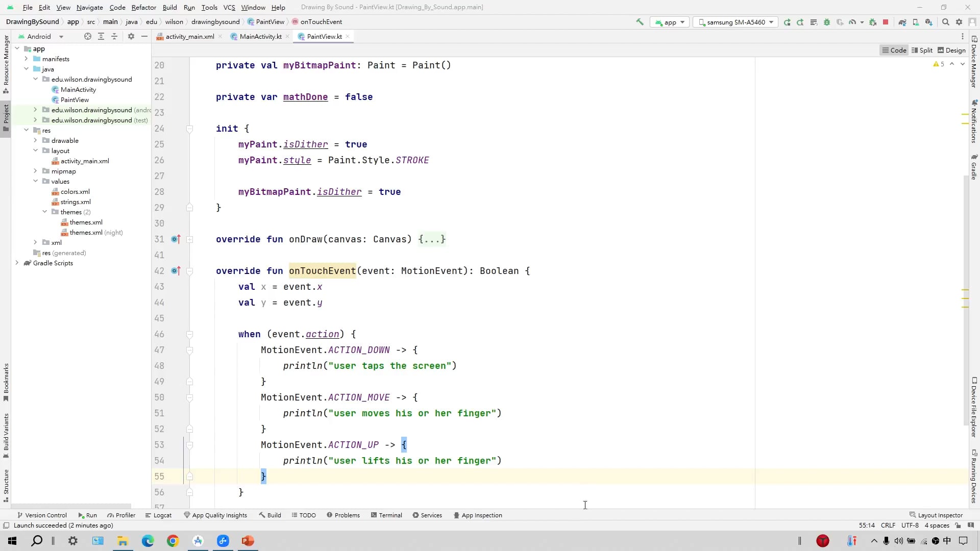The width and height of the screenshot is (980, 551).
Task: Expand the drawable folder
Action: click(35, 140)
